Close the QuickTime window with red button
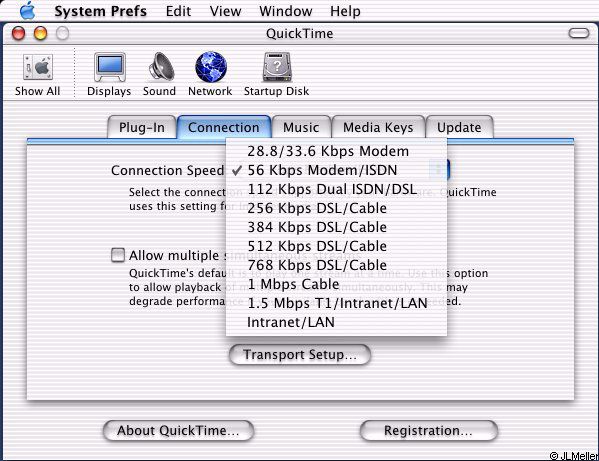This screenshot has height=461, width=599. (18, 33)
